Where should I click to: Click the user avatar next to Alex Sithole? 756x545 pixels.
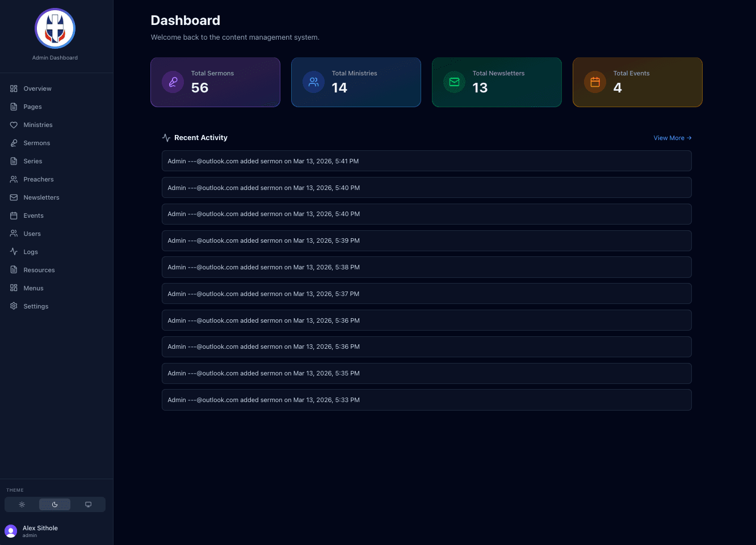(x=11, y=531)
